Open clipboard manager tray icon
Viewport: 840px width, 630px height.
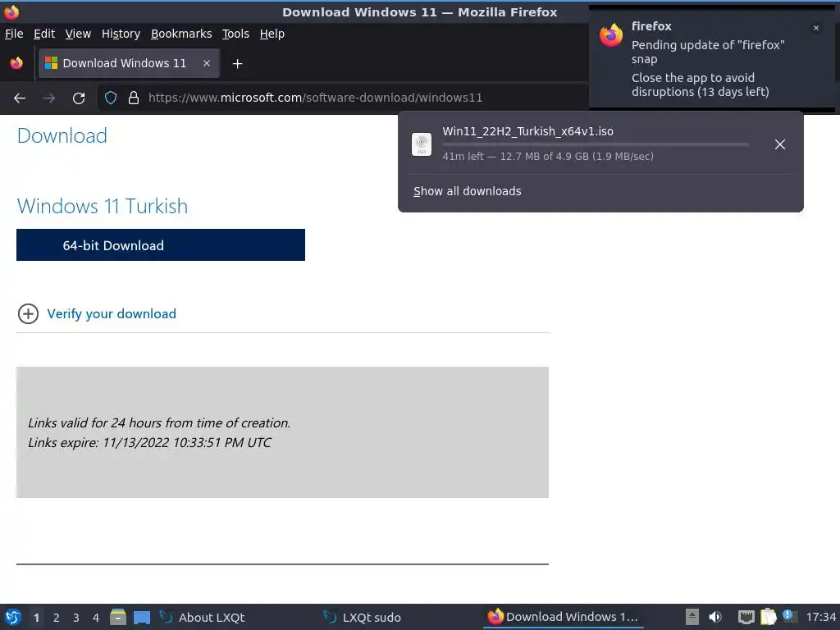coord(768,617)
